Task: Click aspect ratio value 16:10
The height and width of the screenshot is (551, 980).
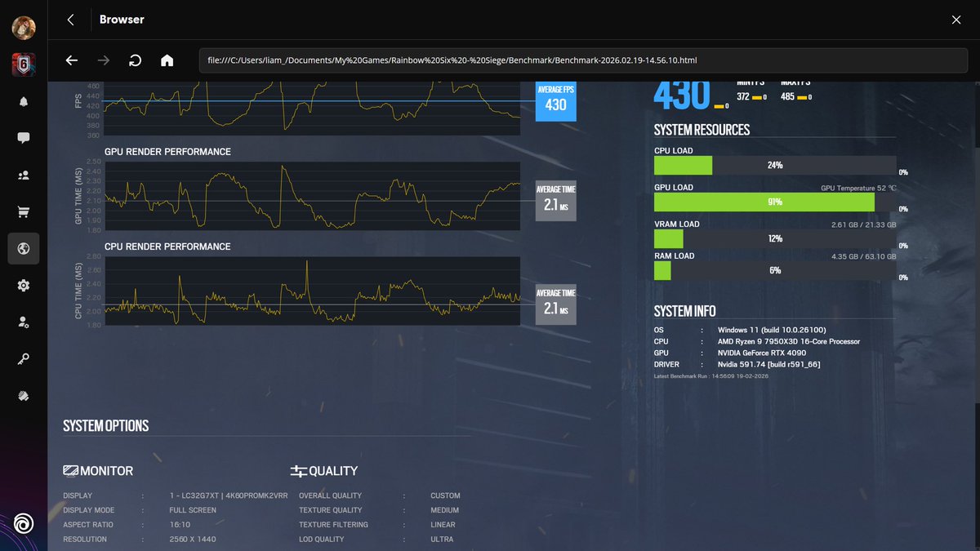Action: coord(180,525)
